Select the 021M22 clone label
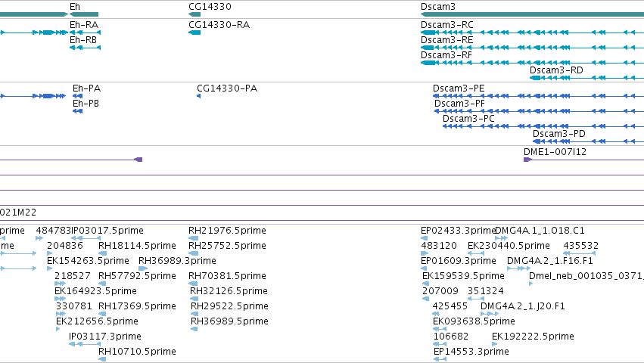This screenshot has width=644, height=363. click(x=18, y=213)
